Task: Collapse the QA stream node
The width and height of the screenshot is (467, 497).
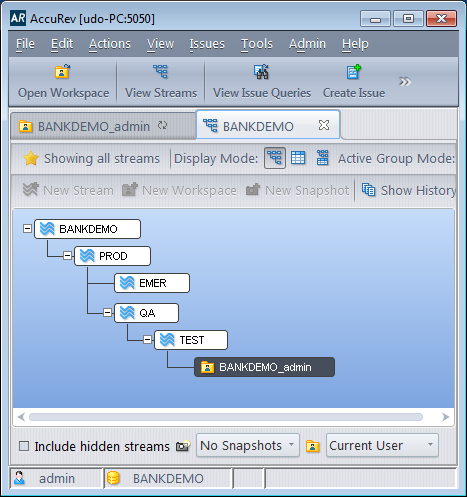Action: point(107,313)
